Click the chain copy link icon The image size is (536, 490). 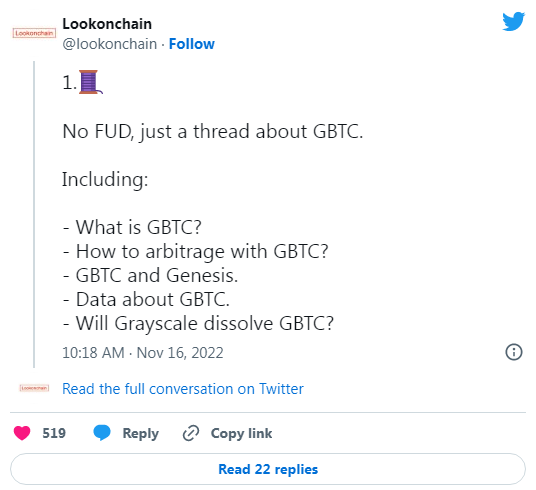[x=191, y=433]
